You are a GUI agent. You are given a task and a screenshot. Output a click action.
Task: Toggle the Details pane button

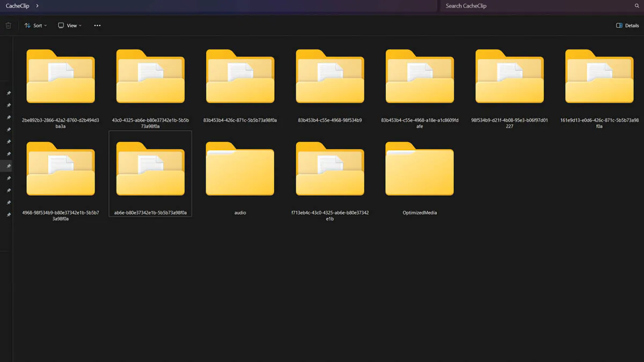pyautogui.click(x=627, y=26)
